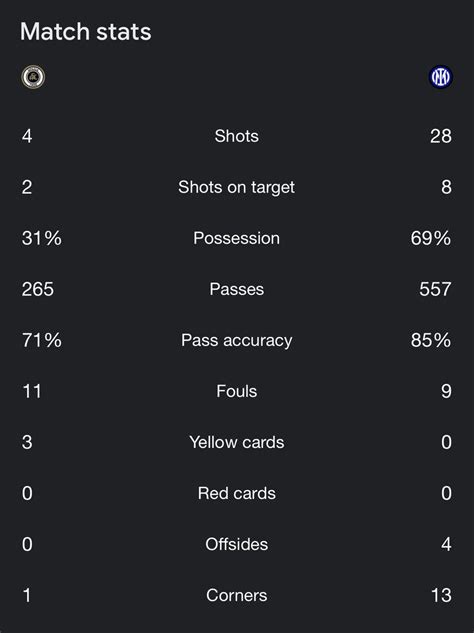Click the Shots label

tap(237, 136)
